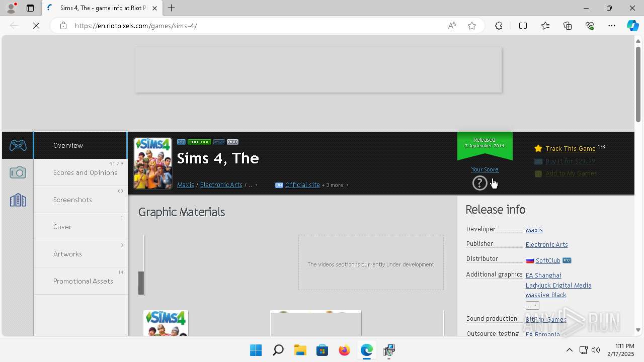
Task: Expand more Additional graphics companies
Action: (532, 306)
